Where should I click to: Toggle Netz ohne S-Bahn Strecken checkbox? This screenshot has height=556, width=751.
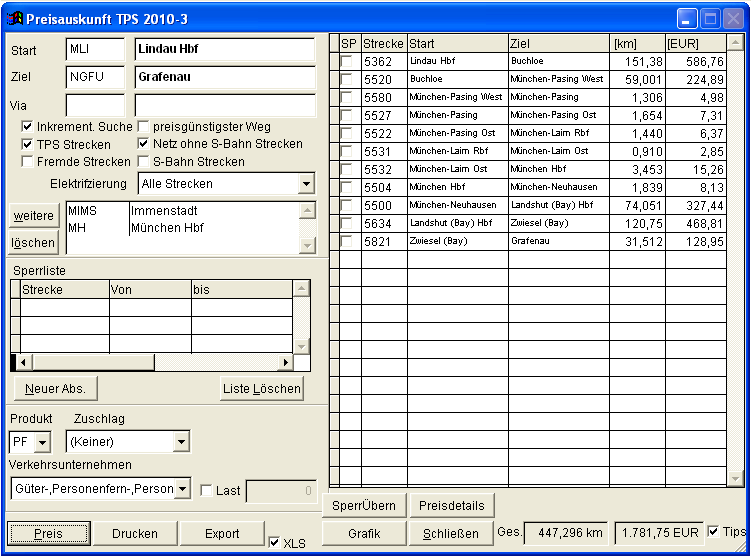click(143, 143)
